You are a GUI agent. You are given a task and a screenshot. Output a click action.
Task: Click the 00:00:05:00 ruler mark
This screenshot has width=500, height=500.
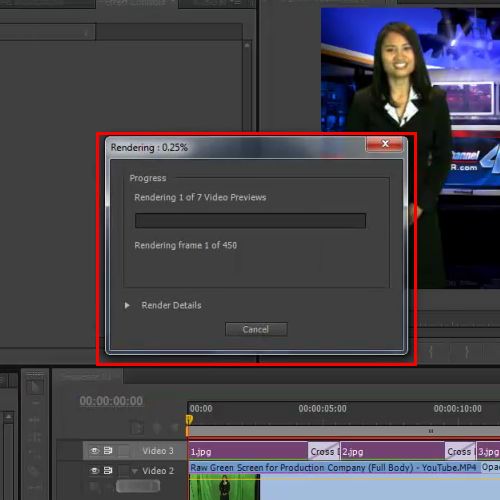322,409
